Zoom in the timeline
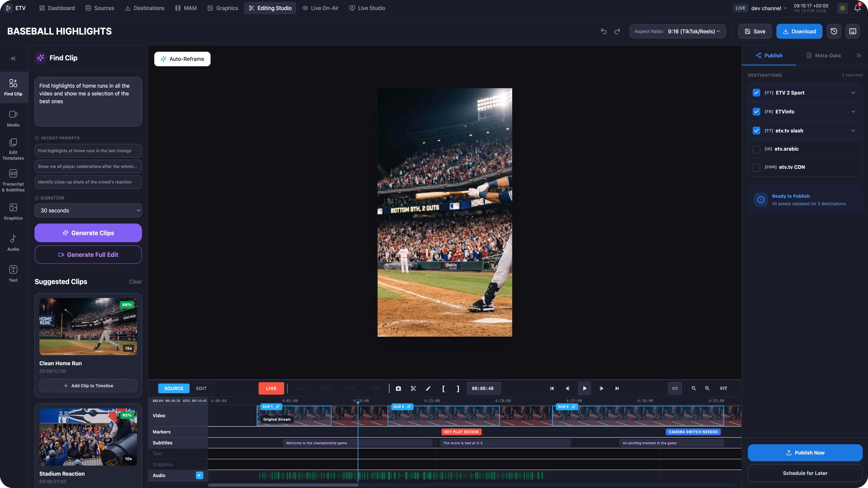The height and width of the screenshot is (488, 868). [707, 388]
